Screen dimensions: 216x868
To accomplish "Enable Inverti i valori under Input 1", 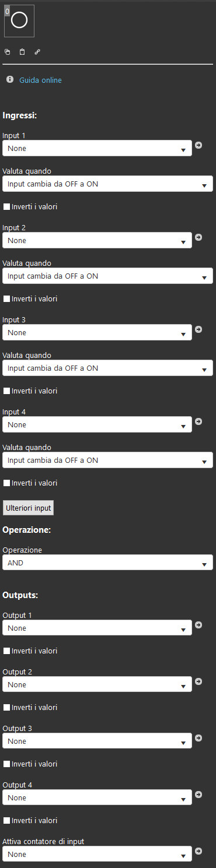I will [7, 206].
